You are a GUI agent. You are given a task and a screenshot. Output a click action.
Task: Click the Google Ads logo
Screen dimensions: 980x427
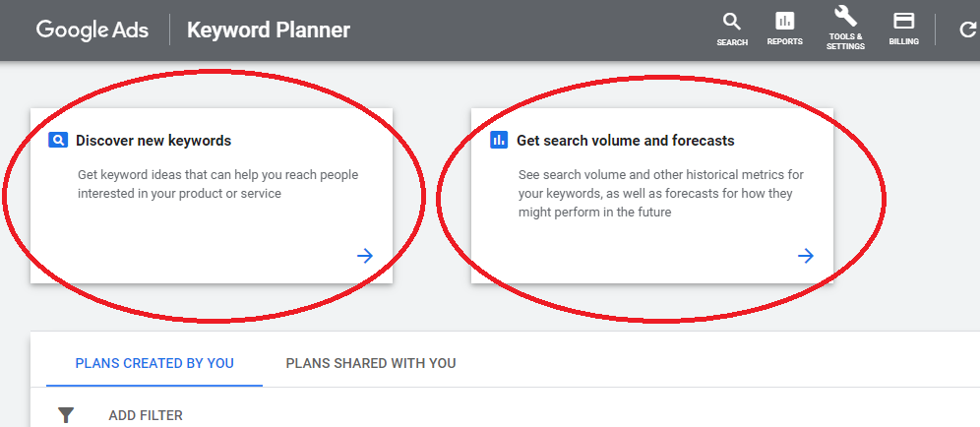[92, 30]
